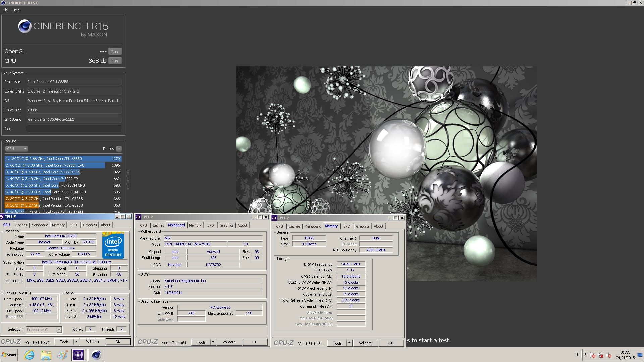Select the CPU-Z taskbar button
644x362 pixels.
pyautogui.click(x=78, y=355)
